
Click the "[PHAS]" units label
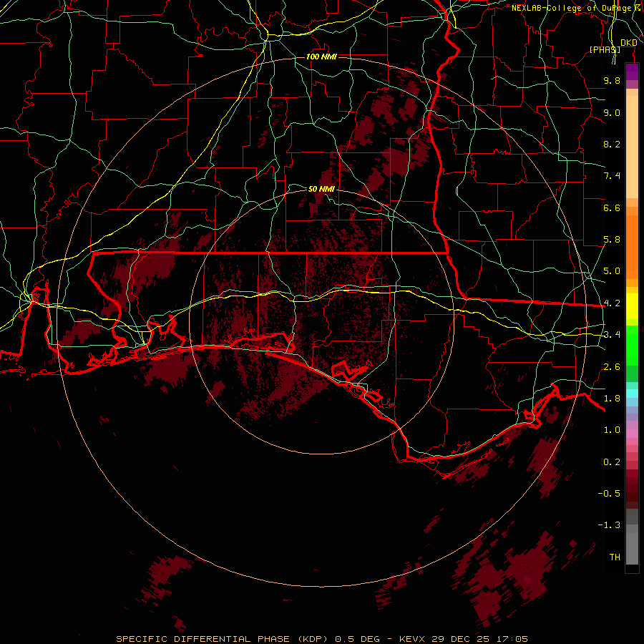point(605,49)
